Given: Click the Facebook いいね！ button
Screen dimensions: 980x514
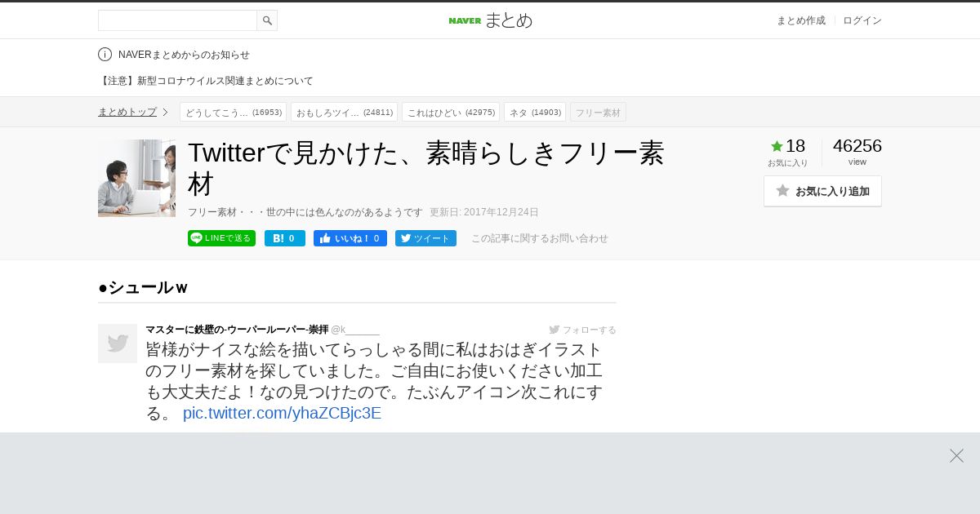Looking at the screenshot, I should tap(350, 238).
